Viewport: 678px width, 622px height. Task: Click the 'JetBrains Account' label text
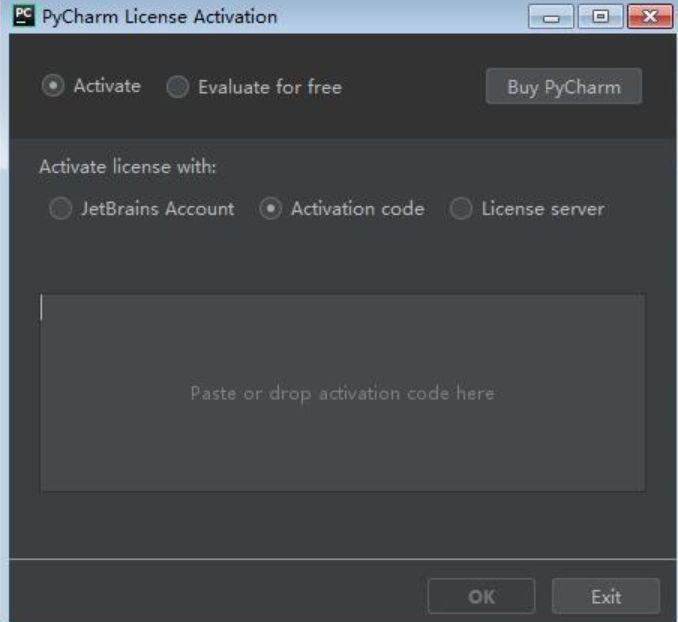point(157,209)
